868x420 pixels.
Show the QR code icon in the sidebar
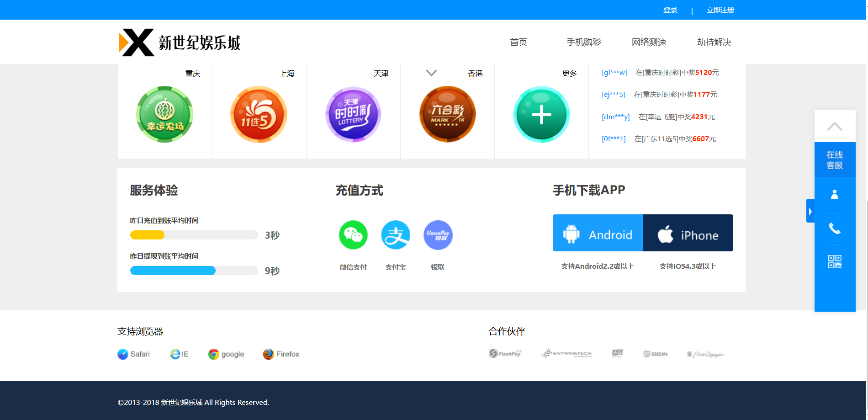(x=835, y=261)
